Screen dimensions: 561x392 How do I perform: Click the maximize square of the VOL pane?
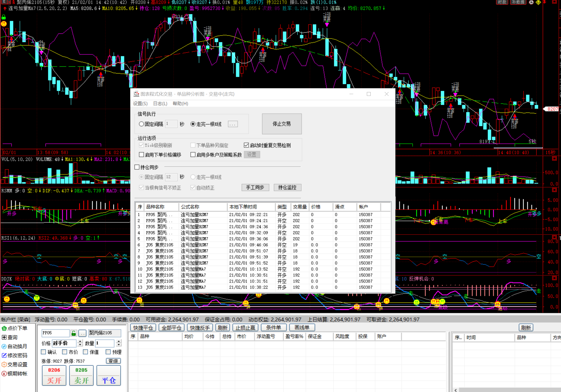point(554,159)
